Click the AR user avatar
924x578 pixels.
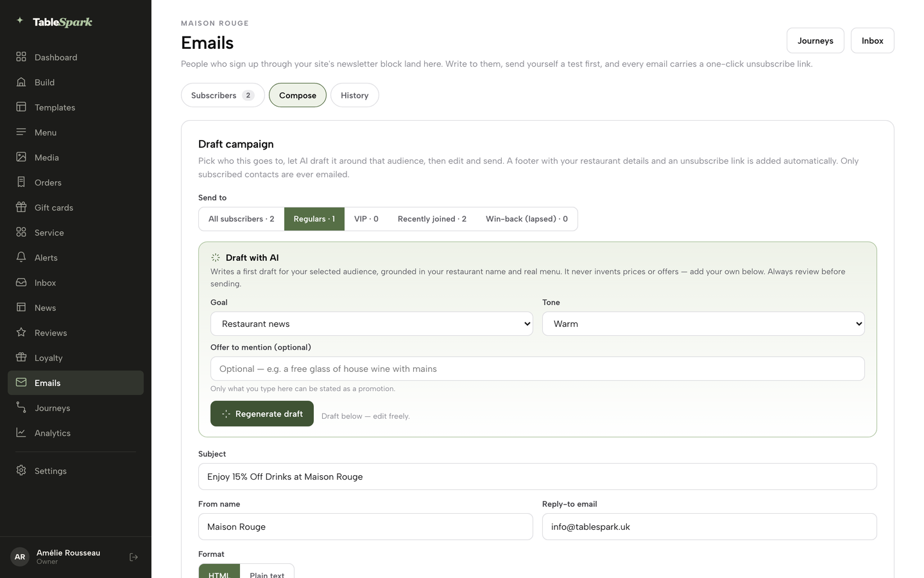tap(20, 557)
